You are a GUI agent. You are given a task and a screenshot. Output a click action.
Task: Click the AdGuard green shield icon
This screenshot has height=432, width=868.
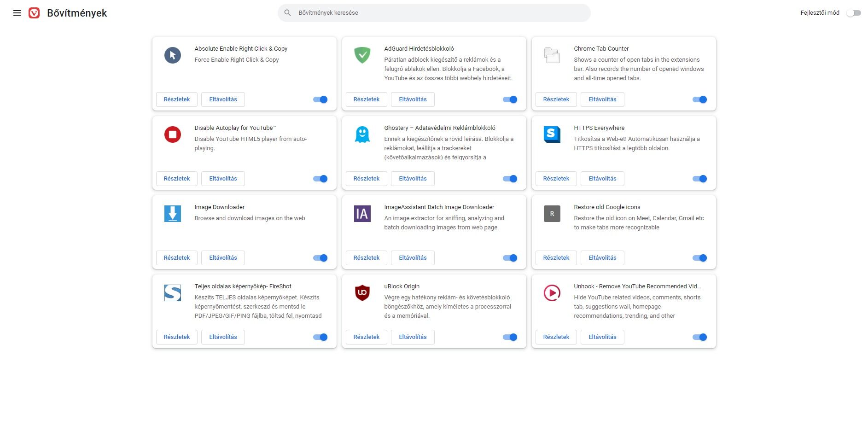pyautogui.click(x=362, y=55)
